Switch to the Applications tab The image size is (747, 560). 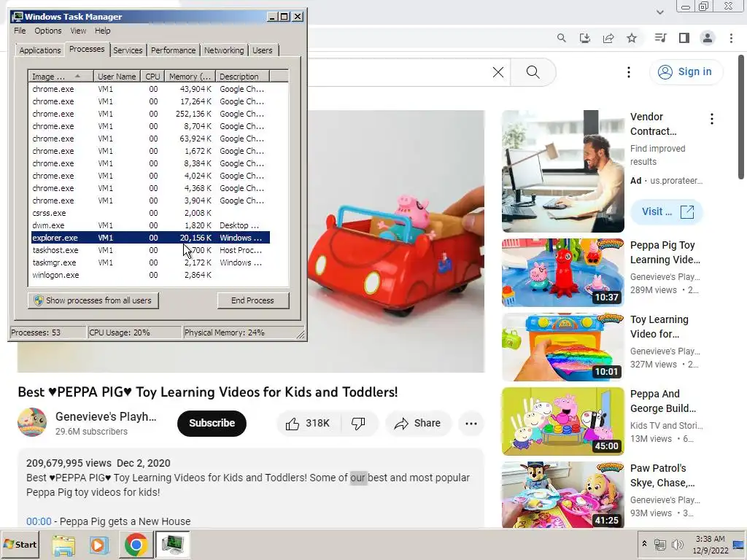(40, 50)
